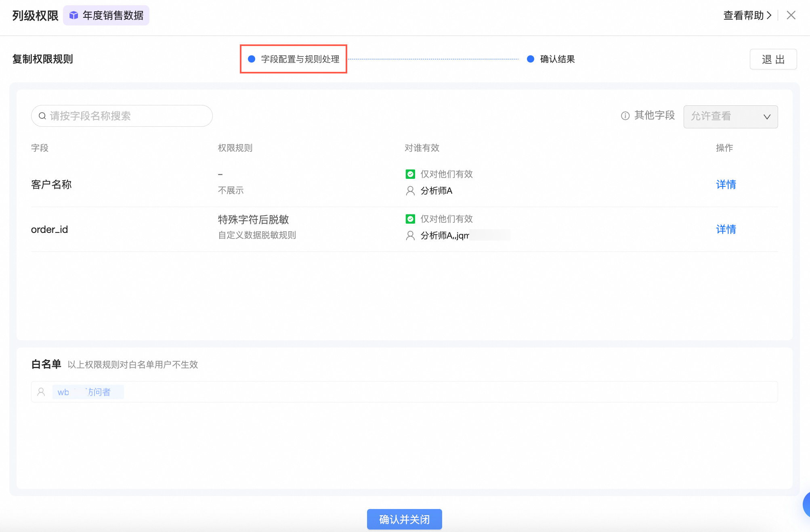Click the user icon in the whitelist field
The image size is (810, 532).
[41, 392]
